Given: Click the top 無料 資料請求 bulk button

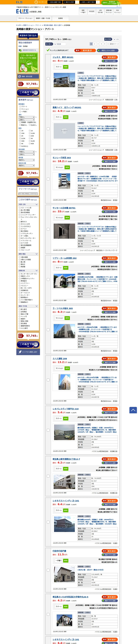Looking at the screenshot, I should [x=85, y=50].
